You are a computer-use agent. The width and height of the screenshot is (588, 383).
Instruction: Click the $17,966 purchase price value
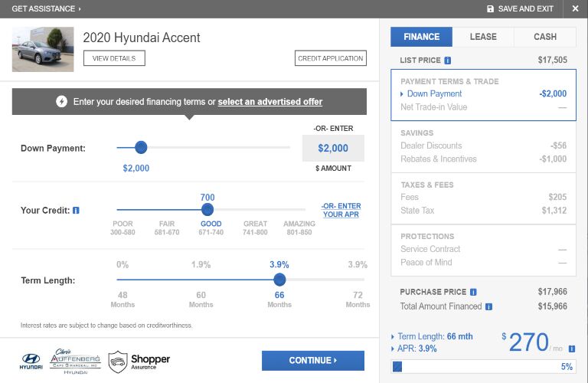(552, 292)
